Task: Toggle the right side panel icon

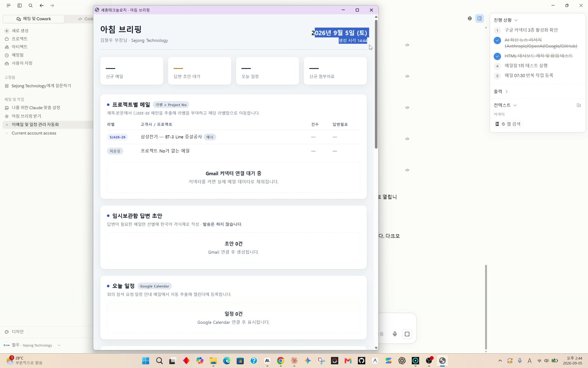Action: (480, 18)
